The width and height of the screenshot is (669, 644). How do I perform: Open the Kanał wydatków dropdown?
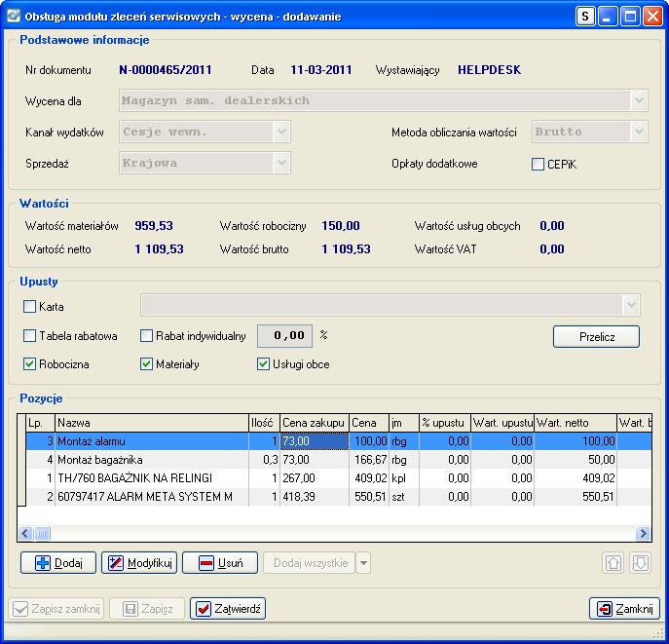click(281, 132)
